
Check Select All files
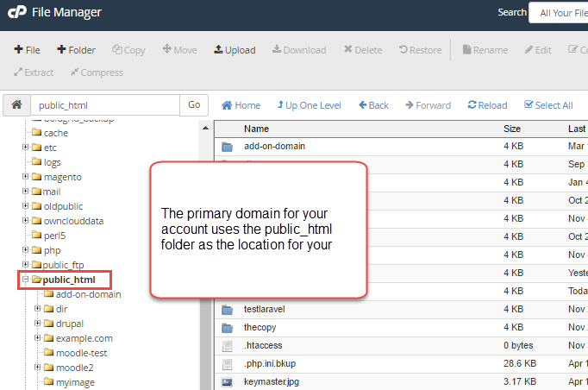pos(548,105)
